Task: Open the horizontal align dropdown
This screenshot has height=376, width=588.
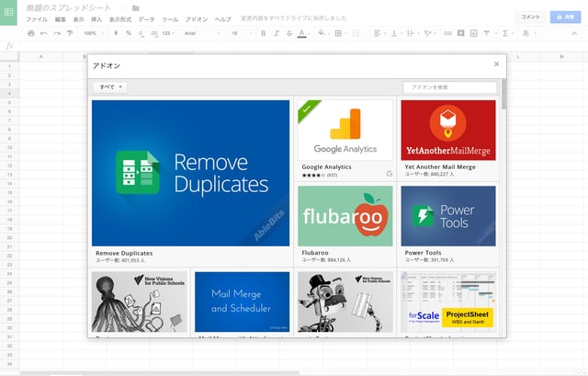Action: coord(379,33)
